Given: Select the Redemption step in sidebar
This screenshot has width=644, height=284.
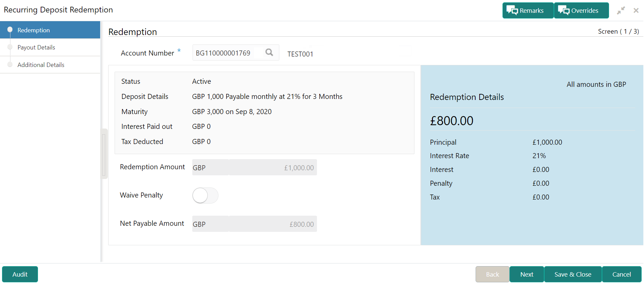Looking at the screenshot, I should pyautogui.click(x=34, y=30).
